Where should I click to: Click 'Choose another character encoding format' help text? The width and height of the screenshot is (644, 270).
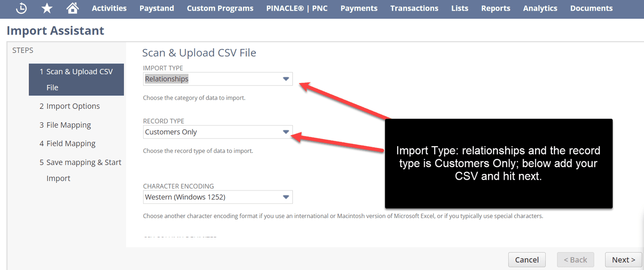(343, 216)
